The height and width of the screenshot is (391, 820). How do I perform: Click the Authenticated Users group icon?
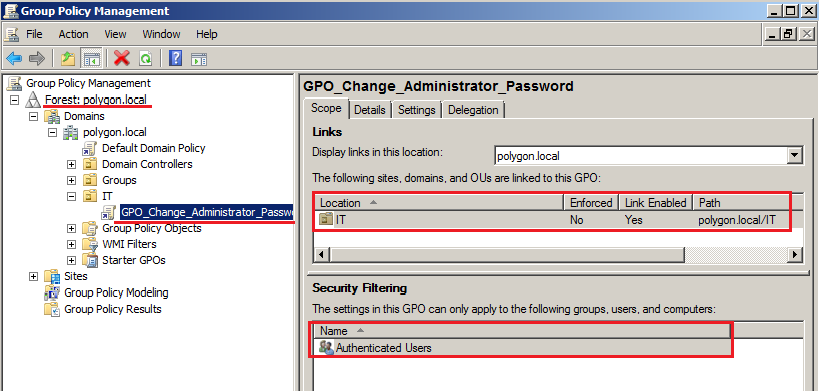(x=326, y=348)
